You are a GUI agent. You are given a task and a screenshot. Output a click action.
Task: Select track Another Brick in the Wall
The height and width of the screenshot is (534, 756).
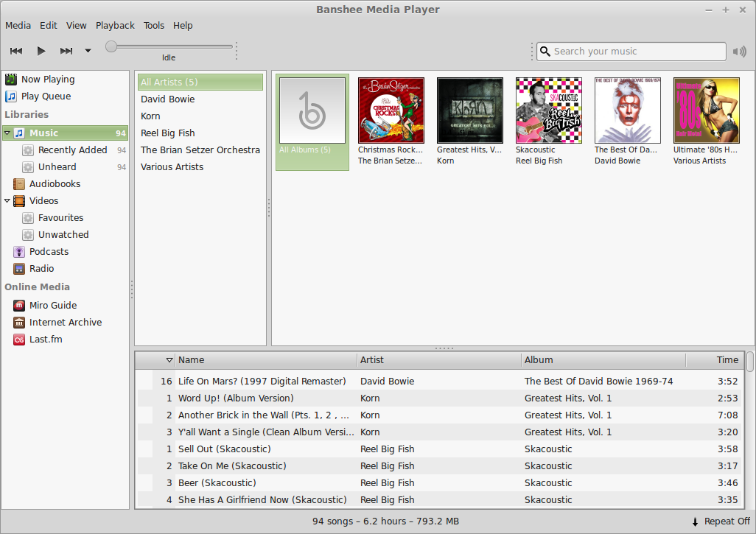coord(439,415)
